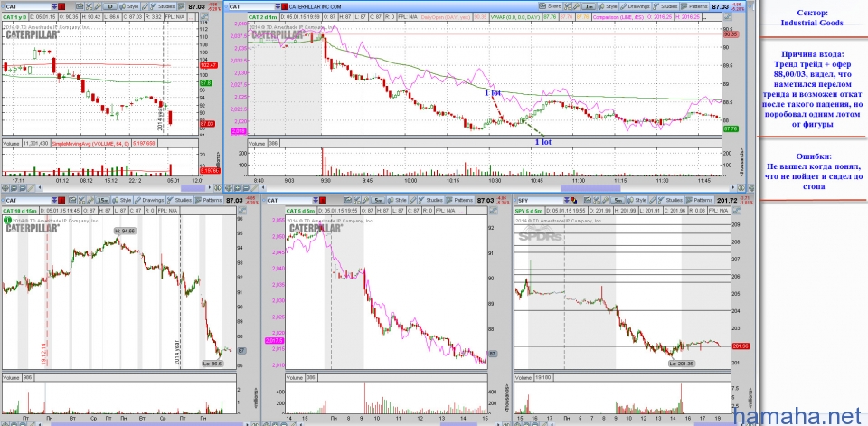Click the 'SPY 5 d 5m' chart label
868x426 pixels.
pos(529,211)
